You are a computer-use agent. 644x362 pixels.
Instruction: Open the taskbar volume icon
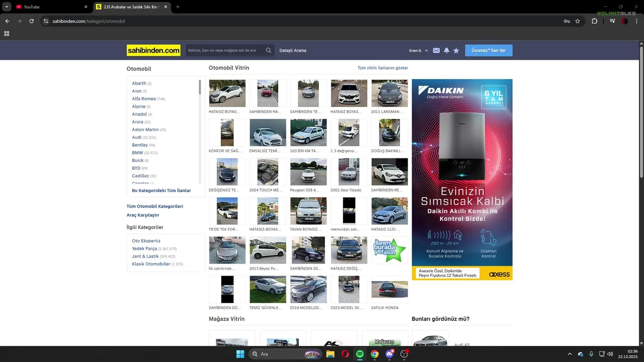pyautogui.click(x=610, y=354)
